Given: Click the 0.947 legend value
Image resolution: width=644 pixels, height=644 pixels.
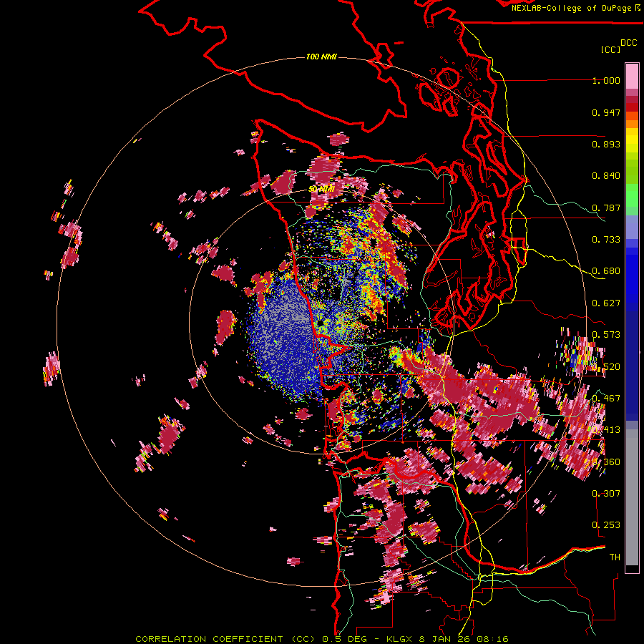Looking at the screenshot, I should [x=606, y=112].
